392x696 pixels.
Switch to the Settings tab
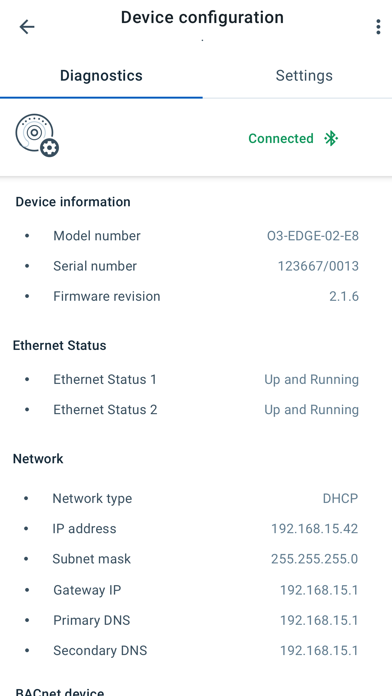(x=304, y=75)
